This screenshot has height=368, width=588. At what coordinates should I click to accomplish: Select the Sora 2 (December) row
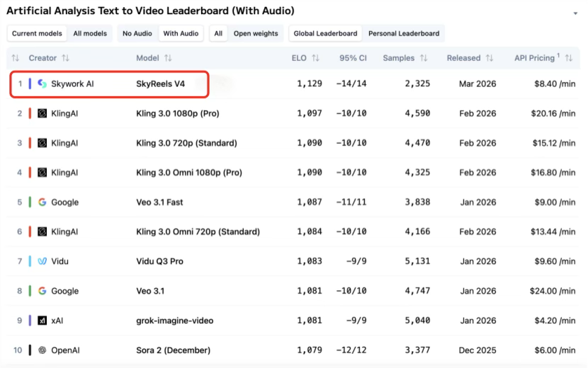point(173,350)
